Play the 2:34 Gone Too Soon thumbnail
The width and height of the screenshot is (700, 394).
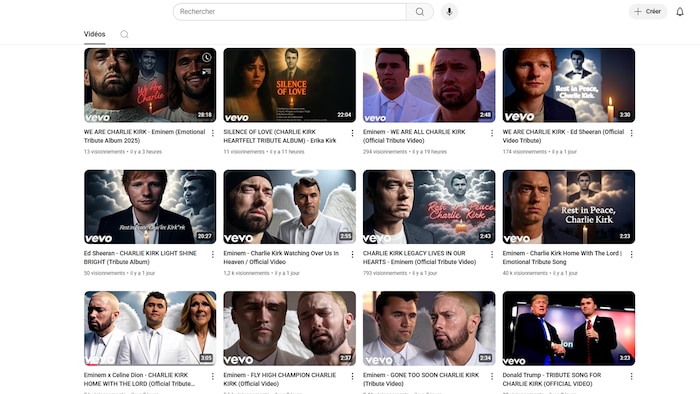(429, 328)
